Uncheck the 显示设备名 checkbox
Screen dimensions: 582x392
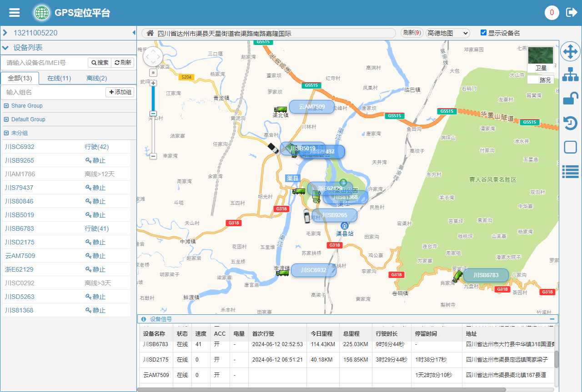tap(483, 33)
